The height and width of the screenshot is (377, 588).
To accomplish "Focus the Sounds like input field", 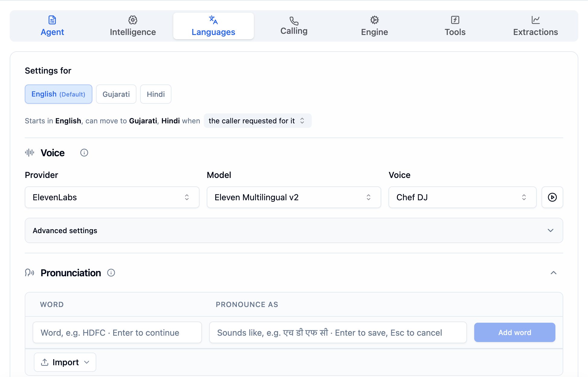I will (338, 332).
